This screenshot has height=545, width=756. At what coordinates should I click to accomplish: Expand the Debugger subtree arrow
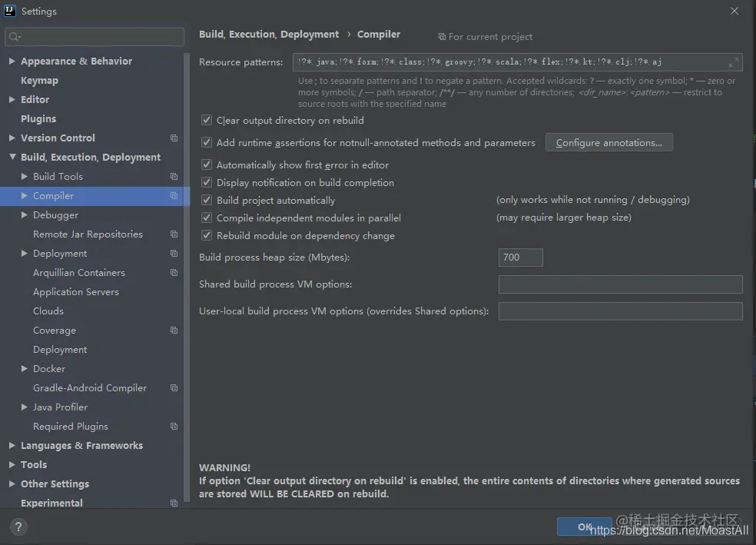click(24, 215)
